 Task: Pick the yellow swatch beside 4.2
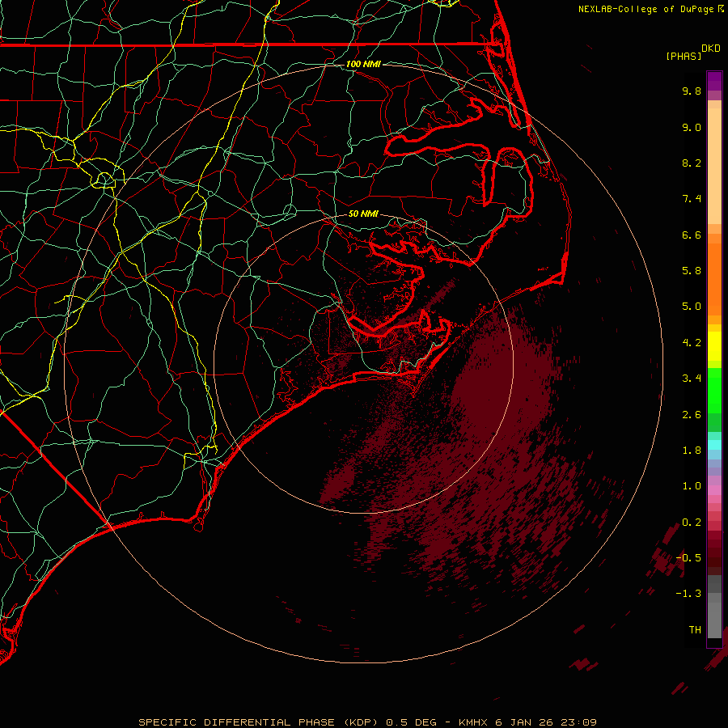(714, 346)
